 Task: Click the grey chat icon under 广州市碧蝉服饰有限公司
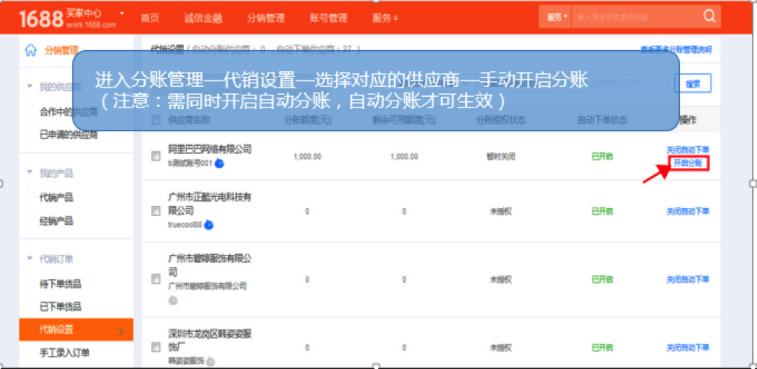[173, 300]
